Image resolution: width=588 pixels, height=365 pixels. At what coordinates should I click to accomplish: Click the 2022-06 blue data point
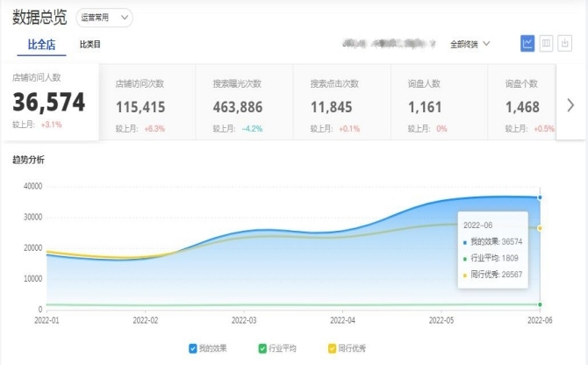540,197
